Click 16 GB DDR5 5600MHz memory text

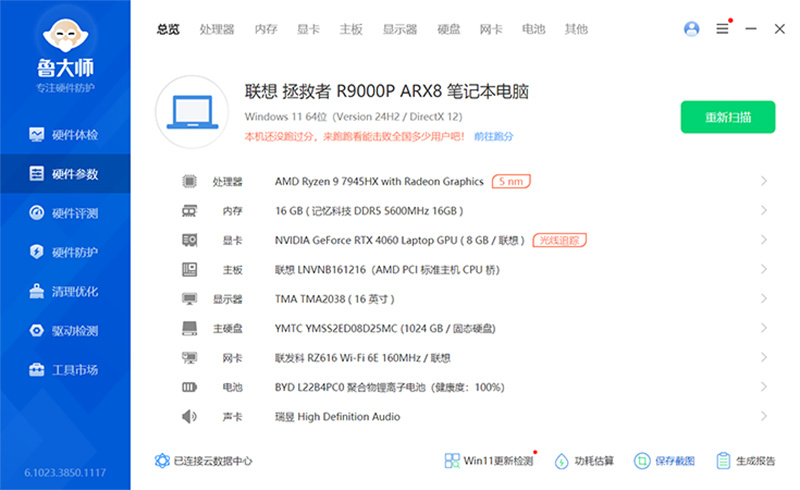click(369, 211)
